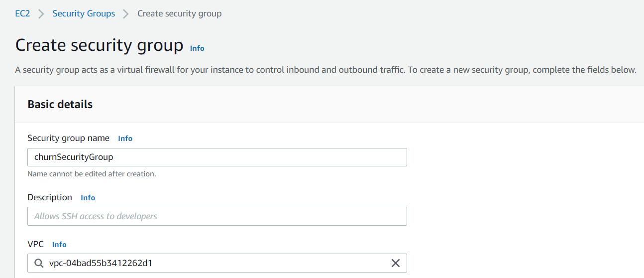Focus the Security group name field
The image size is (644, 278).
pos(217,157)
